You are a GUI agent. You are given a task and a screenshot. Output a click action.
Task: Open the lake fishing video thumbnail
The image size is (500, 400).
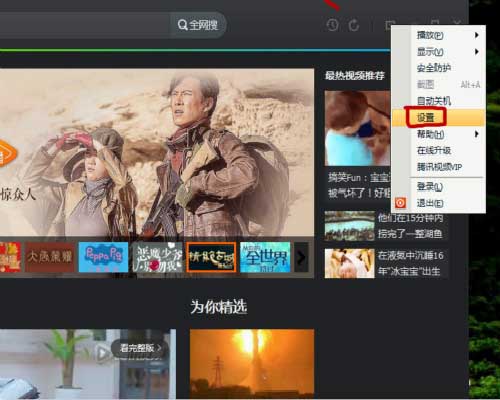click(x=350, y=226)
